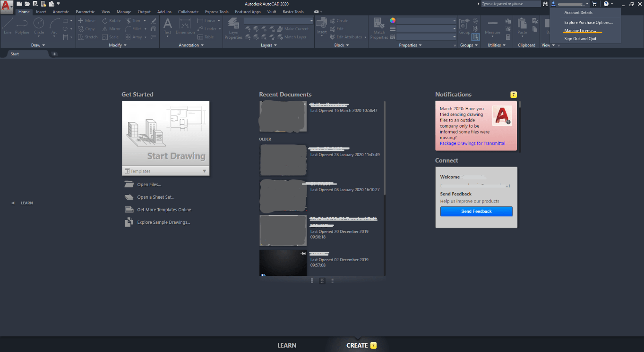Add new drawing tab with plus button
Image resolution: width=644 pixels, height=352 pixels.
tap(54, 54)
